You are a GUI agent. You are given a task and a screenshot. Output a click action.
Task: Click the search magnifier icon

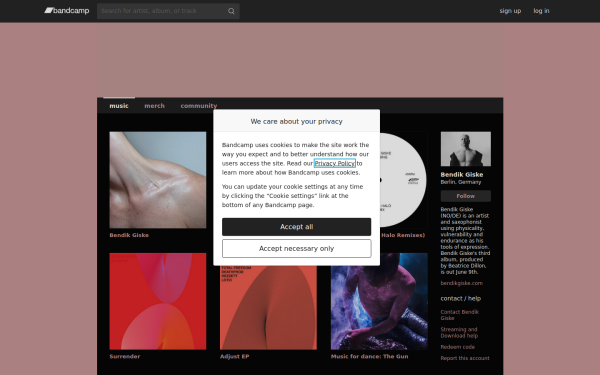pos(231,11)
